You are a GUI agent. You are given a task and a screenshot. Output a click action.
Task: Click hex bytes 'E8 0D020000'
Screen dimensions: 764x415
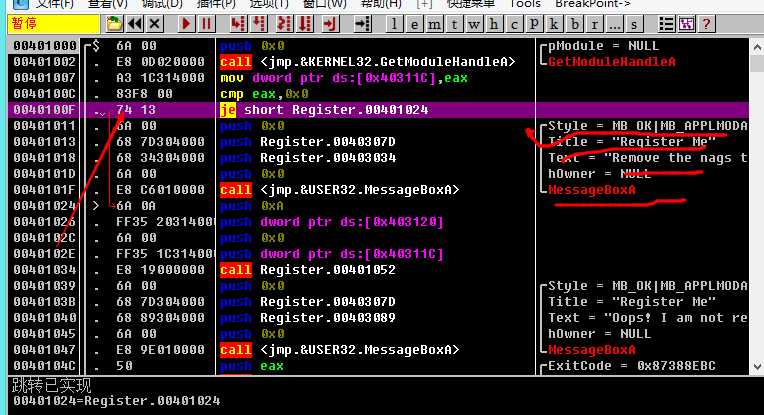160,62
